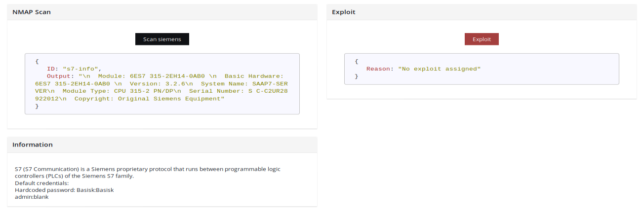Click the Information panel heading
The width and height of the screenshot is (644, 219).
[33, 145]
